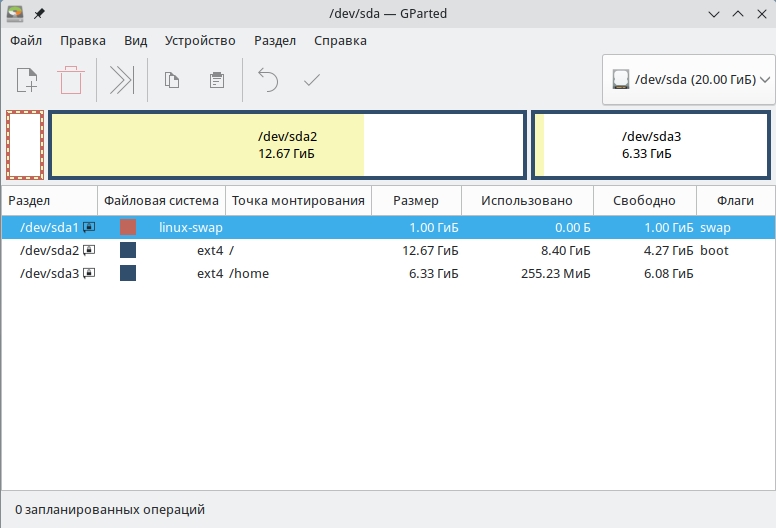Screen dimensions: 776x528
Task: Open the /dev/sda device selector dropdown
Action: [x=689, y=80]
